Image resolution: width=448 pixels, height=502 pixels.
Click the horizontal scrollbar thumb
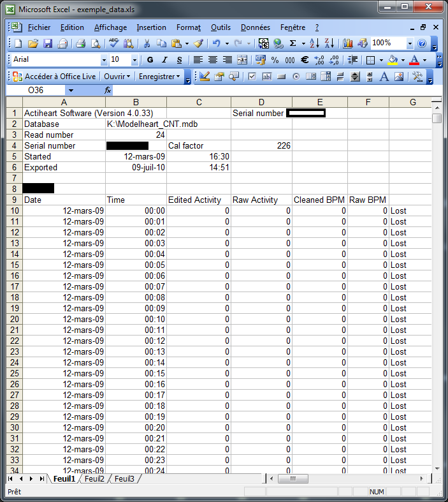click(293, 479)
